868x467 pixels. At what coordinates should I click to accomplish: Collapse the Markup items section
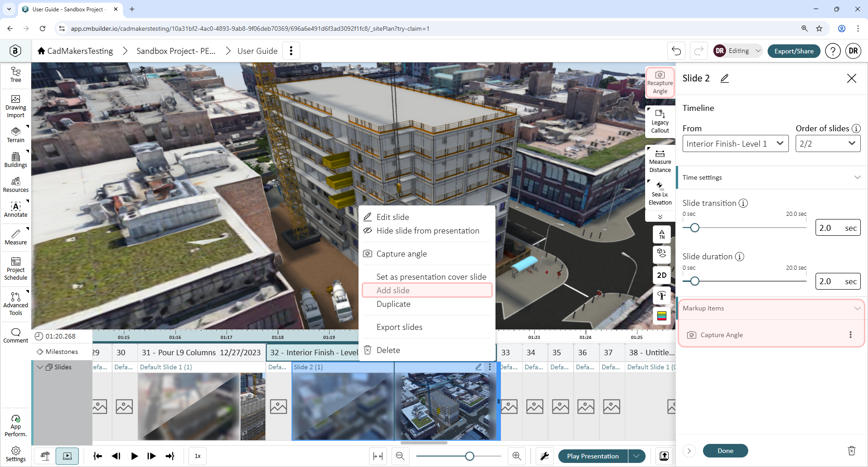(771, 308)
